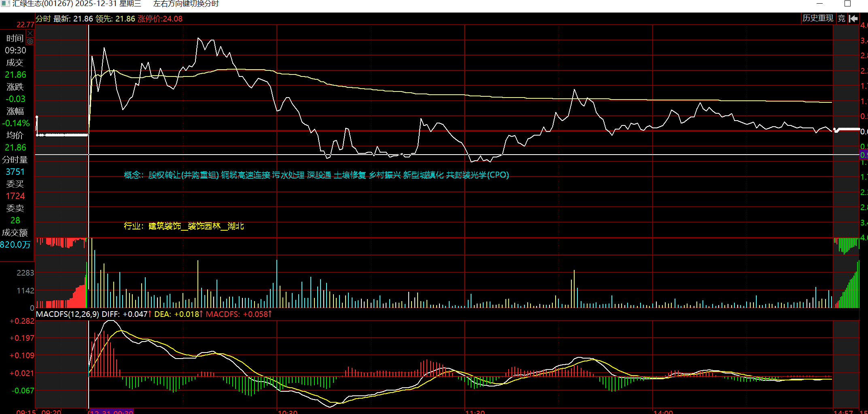Open the gear settings icon beside 时间
Screen dimensions: 868x414
(30, 41)
